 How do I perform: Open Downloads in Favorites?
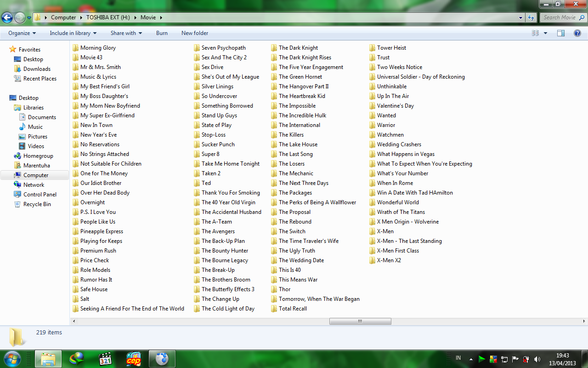tap(37, 69)
